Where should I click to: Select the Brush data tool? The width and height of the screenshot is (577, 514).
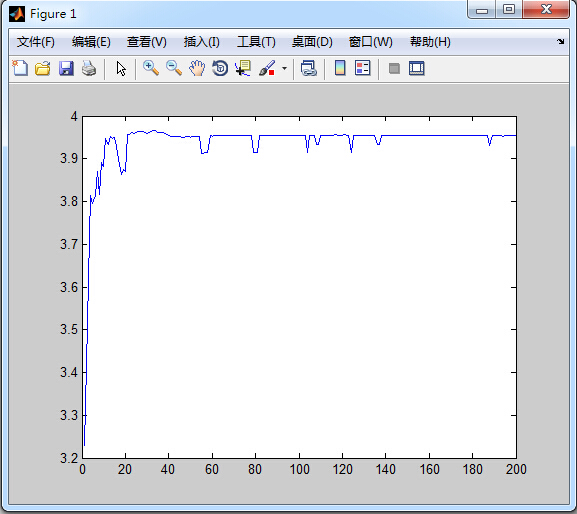[x=267, y=68]
